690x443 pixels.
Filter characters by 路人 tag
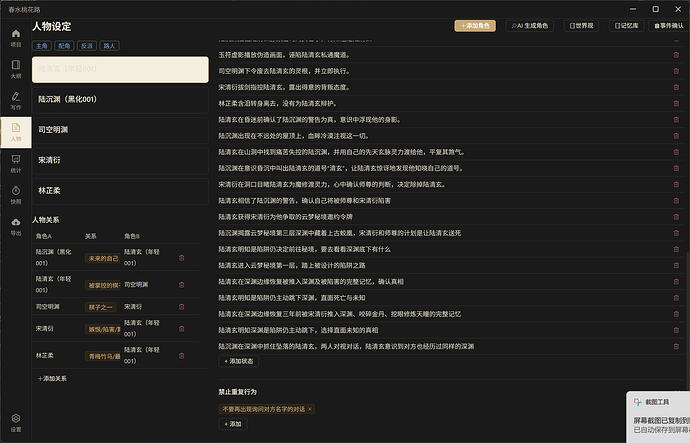(x=109, y=46)
